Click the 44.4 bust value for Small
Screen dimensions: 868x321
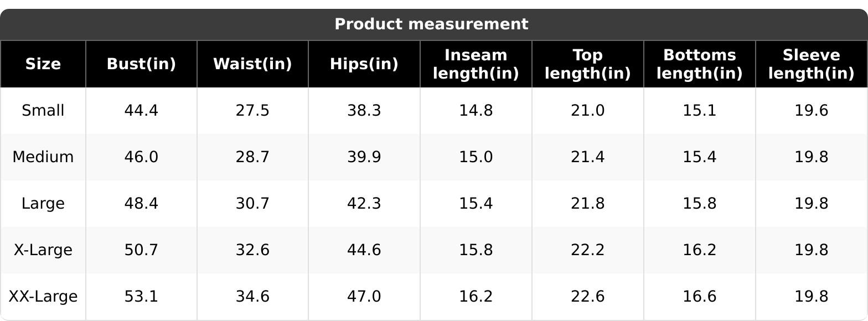pos(141,111)
